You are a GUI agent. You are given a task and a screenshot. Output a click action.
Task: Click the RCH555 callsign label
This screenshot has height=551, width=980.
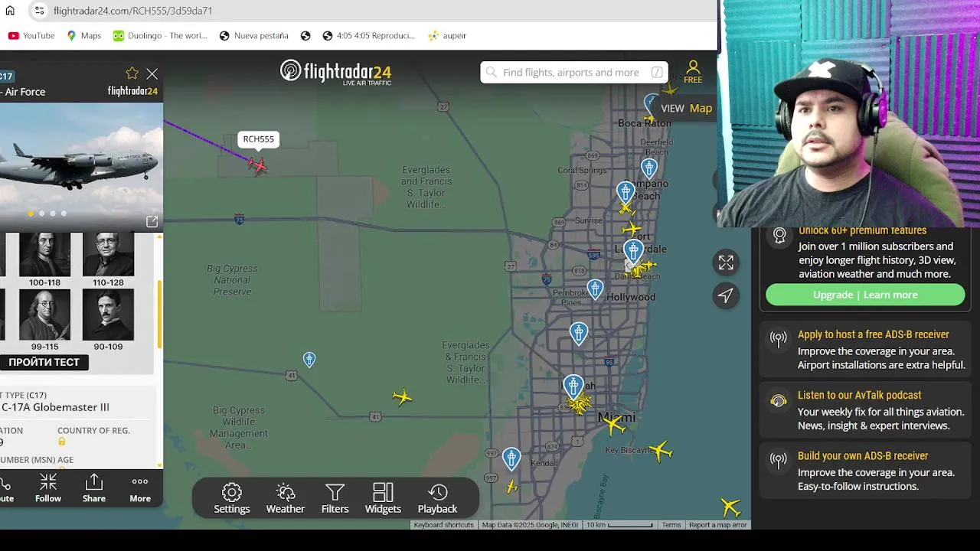click(x=258, y=139)
